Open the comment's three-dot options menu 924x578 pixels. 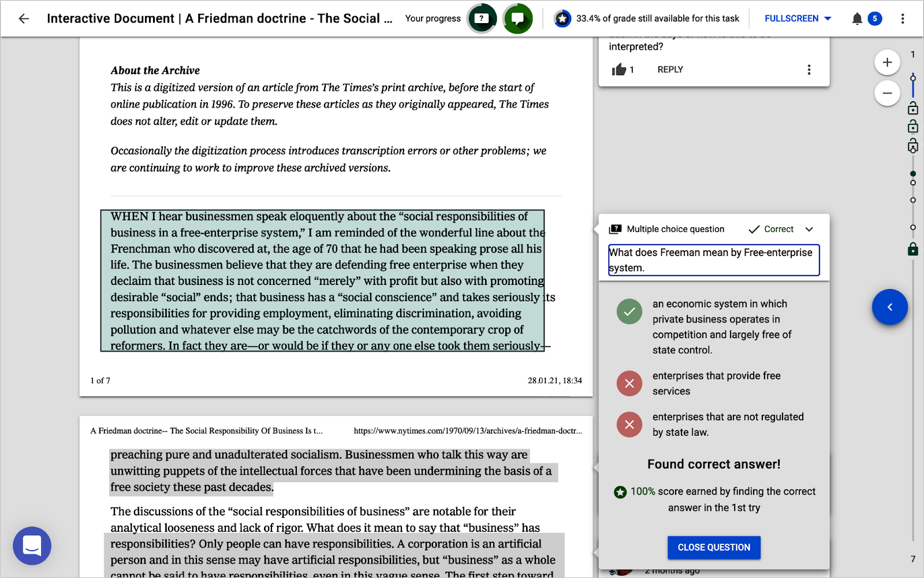point(809,69)
